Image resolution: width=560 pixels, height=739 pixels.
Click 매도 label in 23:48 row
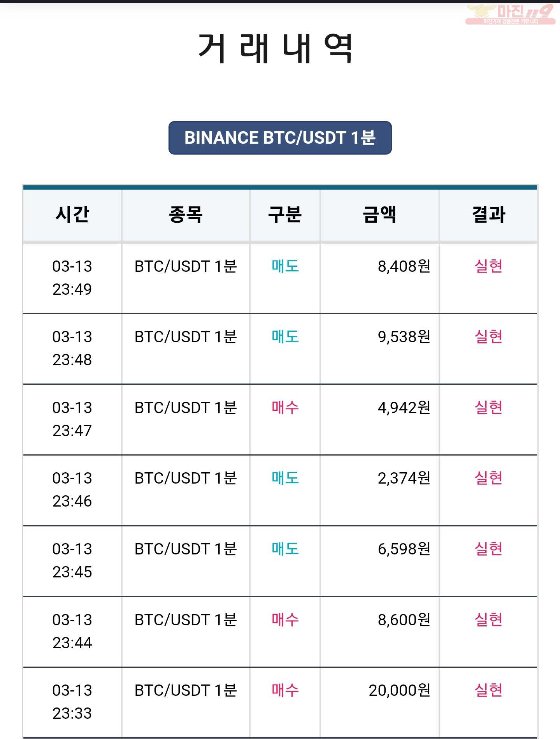pos(285,337)
